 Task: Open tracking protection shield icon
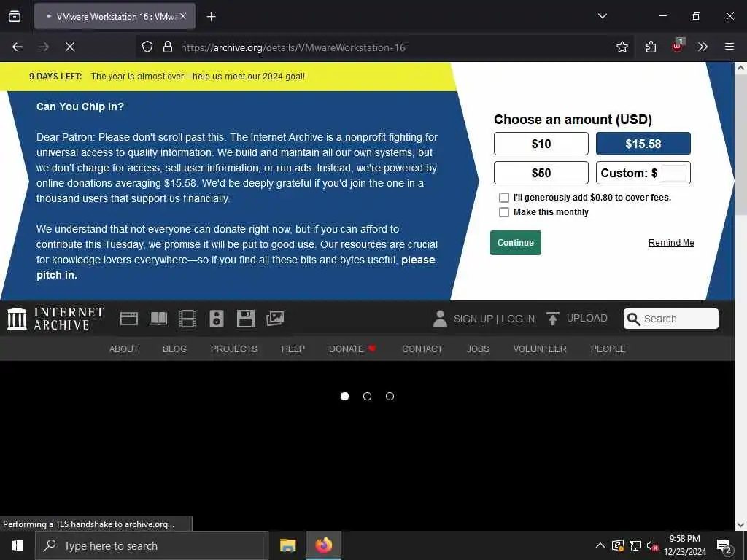click(147, 47)
